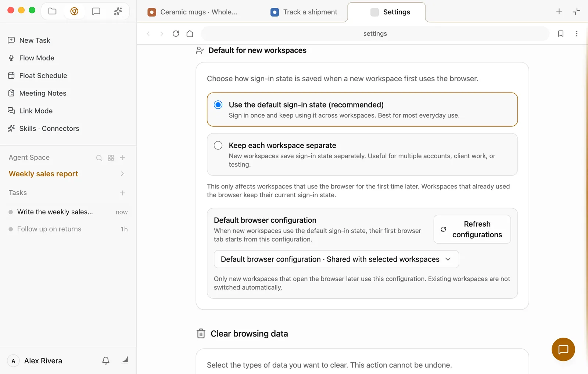This screenshot has width=588, height=374.
Task: Go to the browser home page
Action: pos(190,34)
